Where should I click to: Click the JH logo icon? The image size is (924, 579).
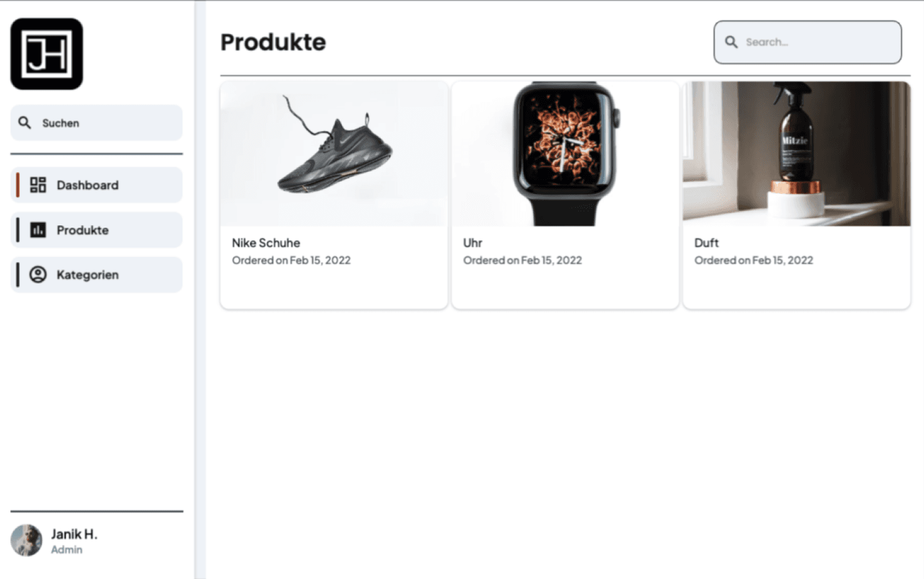coord(46,54)
